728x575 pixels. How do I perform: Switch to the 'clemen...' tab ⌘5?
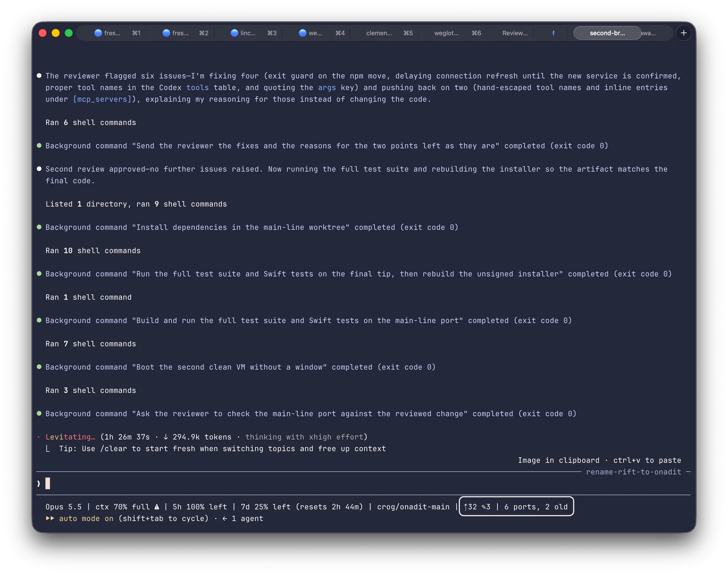point(389,33)
